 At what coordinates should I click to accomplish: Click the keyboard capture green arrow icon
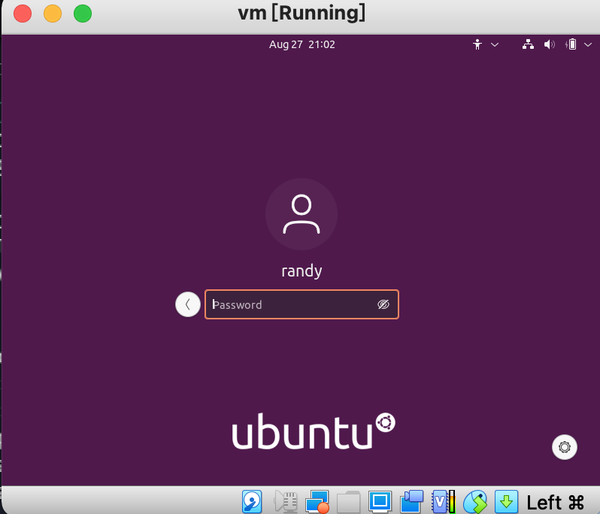coord(506,501)
